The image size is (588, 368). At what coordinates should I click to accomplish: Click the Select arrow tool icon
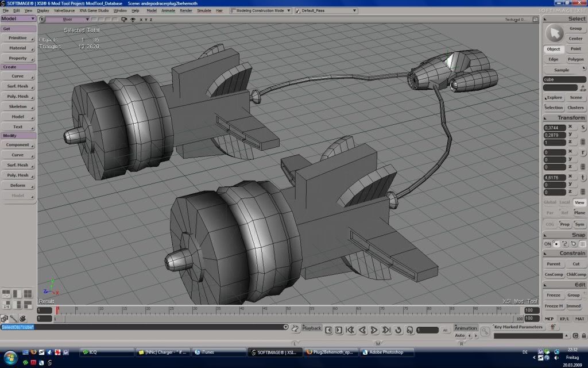[554, 33]
